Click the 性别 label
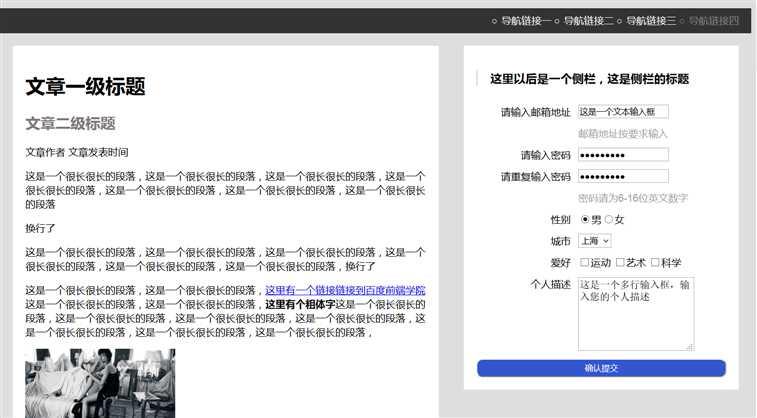757x418 pixels. [561, 220]
